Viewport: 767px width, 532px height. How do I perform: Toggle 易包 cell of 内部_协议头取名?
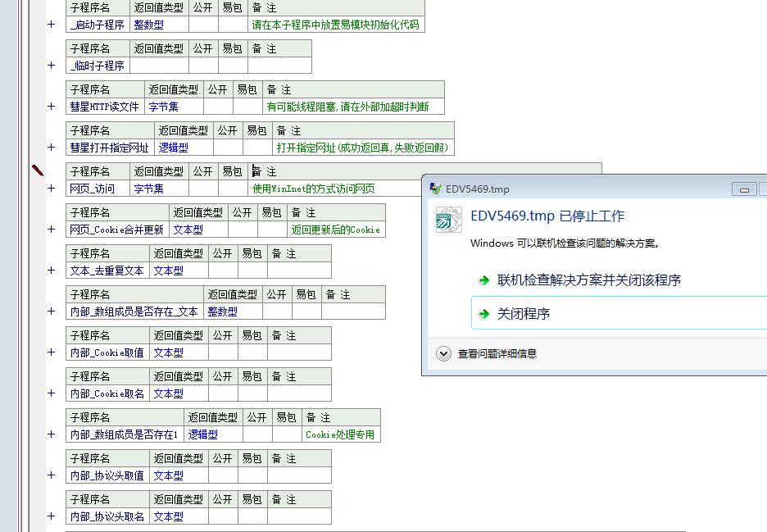point(252,516)
